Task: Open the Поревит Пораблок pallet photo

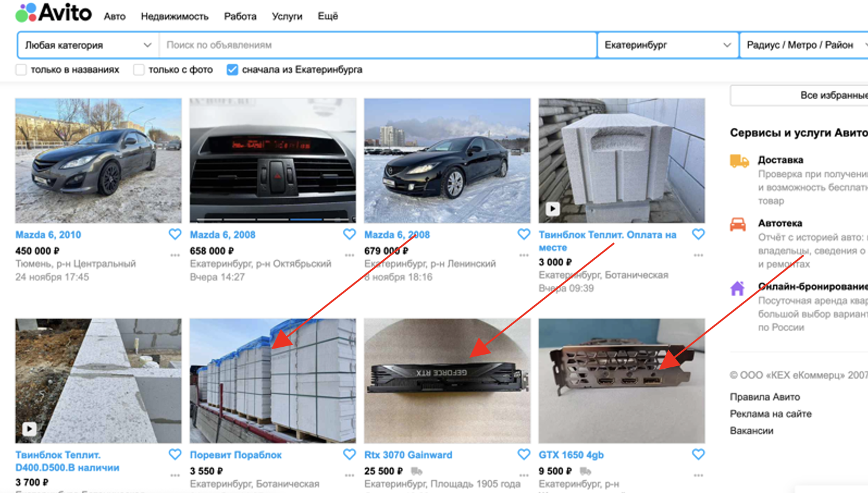Action: pos(273,381)
